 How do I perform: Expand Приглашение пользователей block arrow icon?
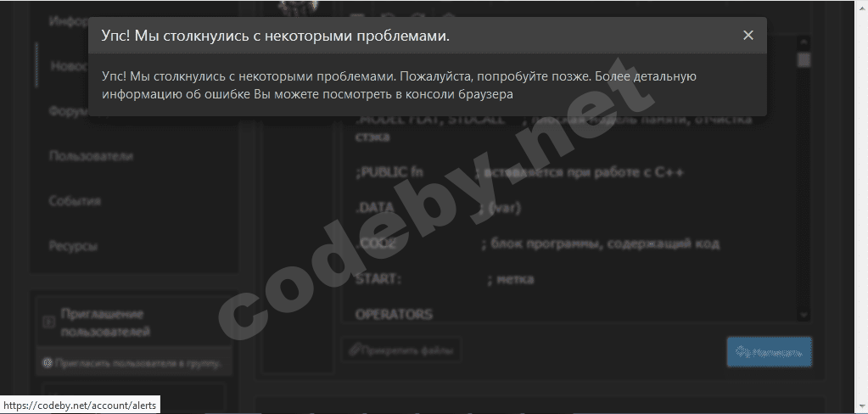point(48,322)
